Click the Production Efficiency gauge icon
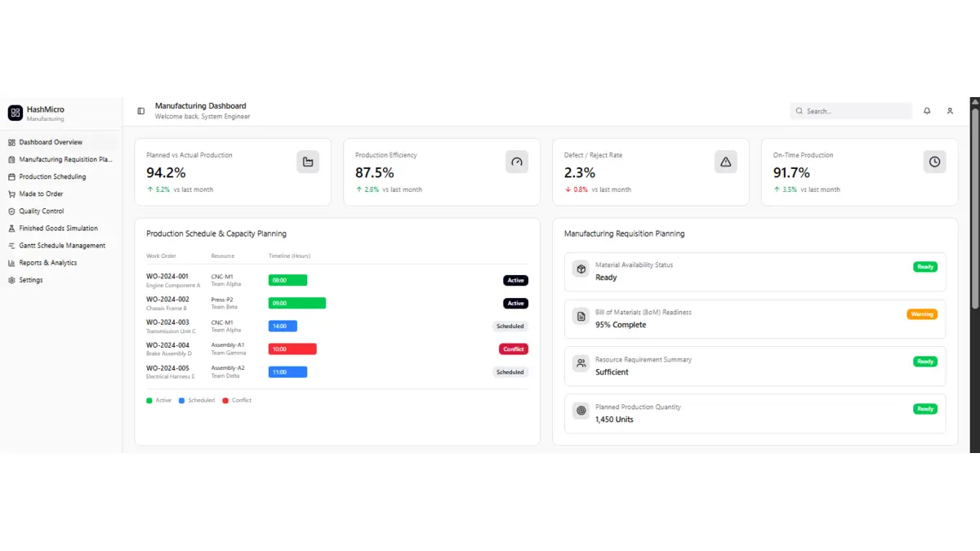Image resolution: width=980 pixels, height=551 pixels. click(516, 162)
